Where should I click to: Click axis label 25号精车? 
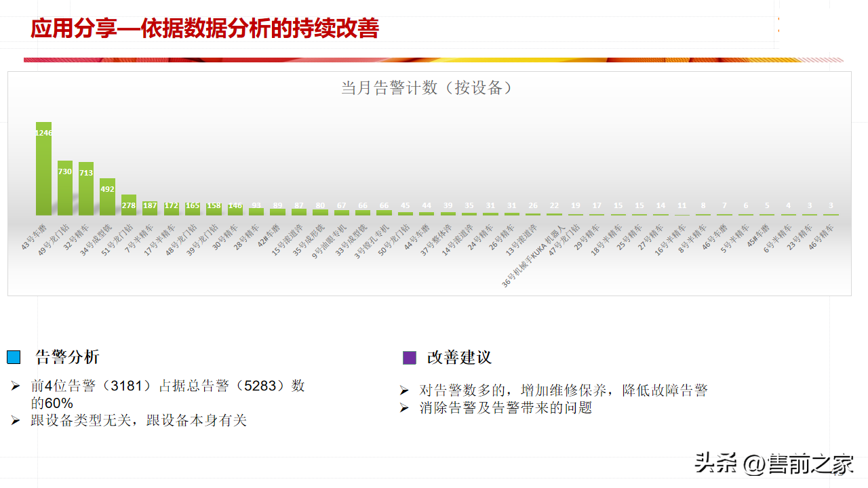[630, 237]
